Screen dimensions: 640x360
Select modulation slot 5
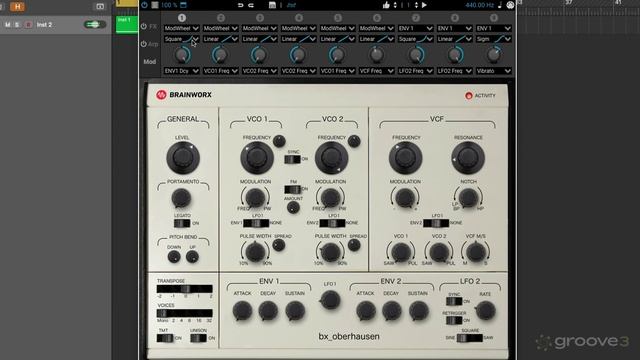(x=338, y=18)
